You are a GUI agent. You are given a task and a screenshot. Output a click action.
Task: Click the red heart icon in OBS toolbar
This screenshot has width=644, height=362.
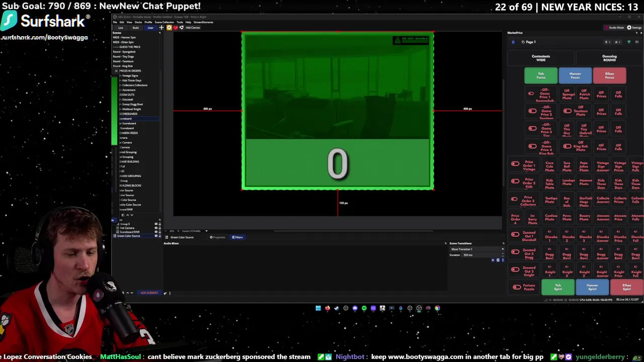(x=176, y=28)
